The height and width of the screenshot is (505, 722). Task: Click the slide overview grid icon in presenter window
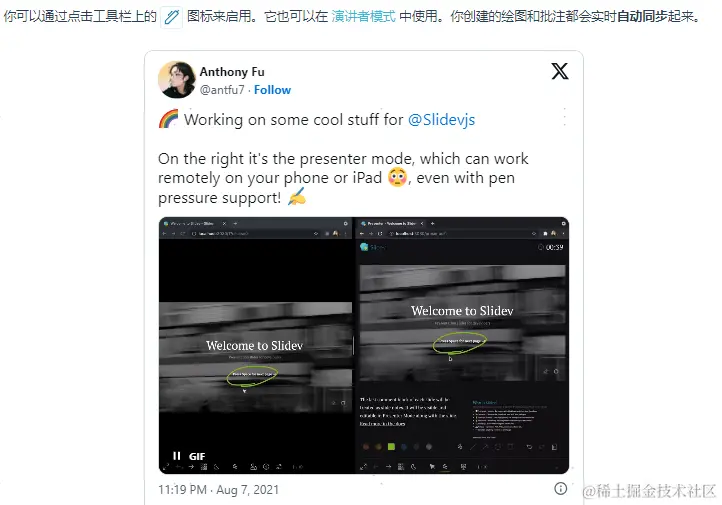[x=401, y=467]
